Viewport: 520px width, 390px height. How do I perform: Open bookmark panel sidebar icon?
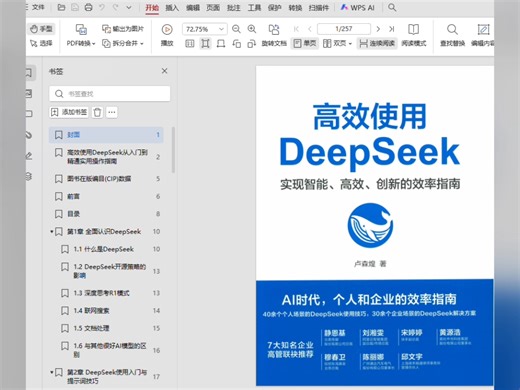(29, 73)
